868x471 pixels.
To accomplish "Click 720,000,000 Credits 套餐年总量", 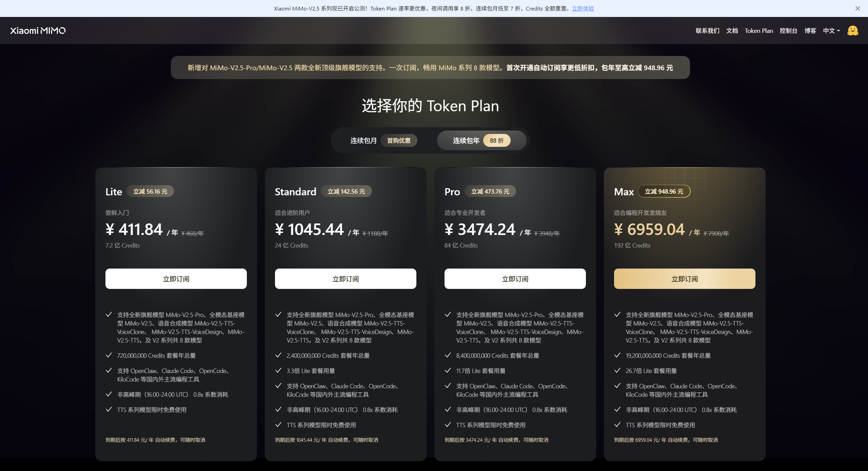I will click(x=156, y=355).
